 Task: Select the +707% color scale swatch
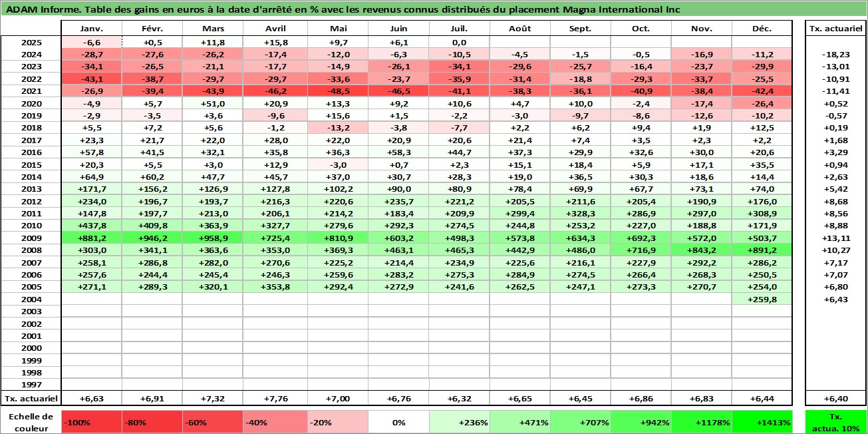pyautogui.click(x=581, y=422)
